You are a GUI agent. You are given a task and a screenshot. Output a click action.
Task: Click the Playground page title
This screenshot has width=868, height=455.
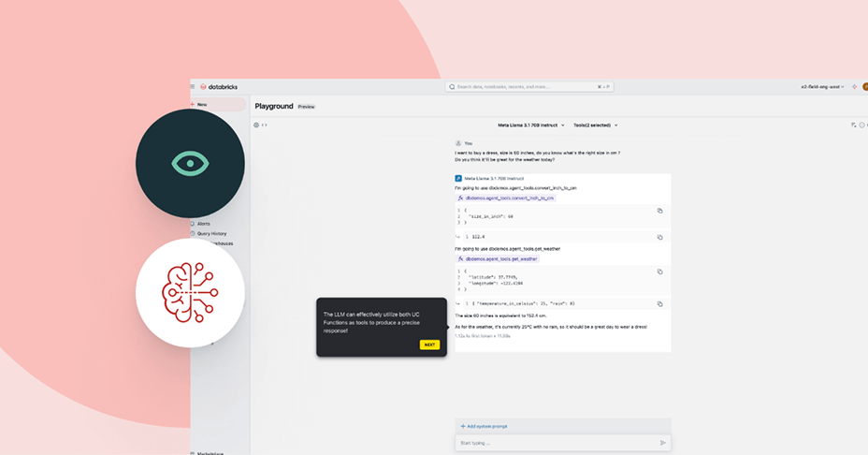click(x=274, y=106)
